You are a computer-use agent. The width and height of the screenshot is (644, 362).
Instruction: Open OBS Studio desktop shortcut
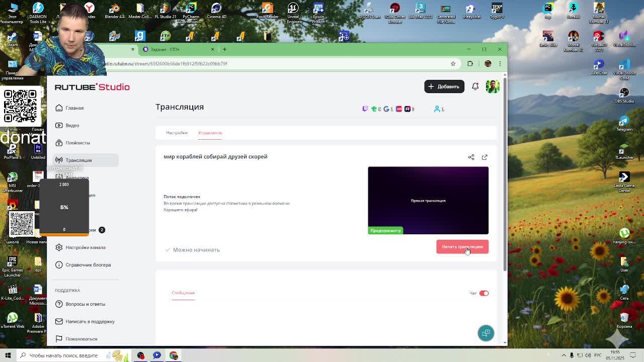coord(624,95)
